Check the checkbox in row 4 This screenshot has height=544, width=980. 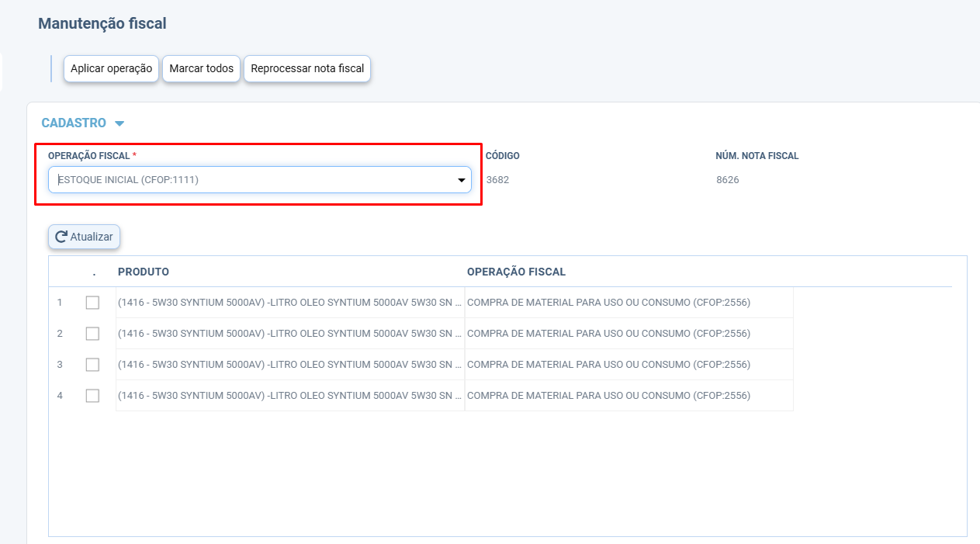[92, 396]
